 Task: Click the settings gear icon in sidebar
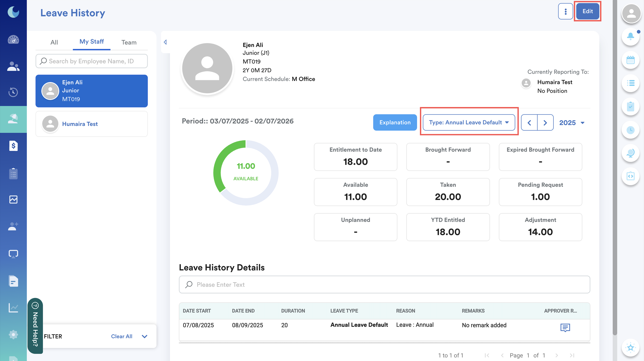pyautogui.click(x=13, y=335)
